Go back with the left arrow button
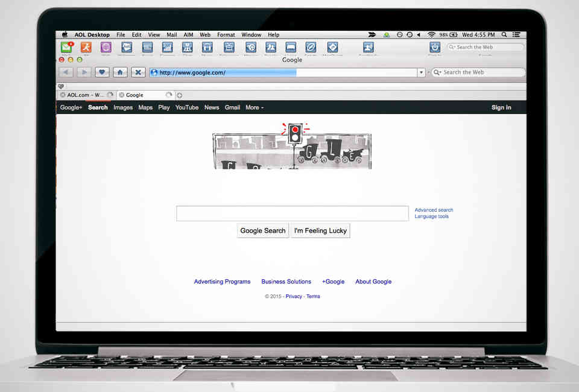The height and width of the screenshot is (392, 579). 66,72
